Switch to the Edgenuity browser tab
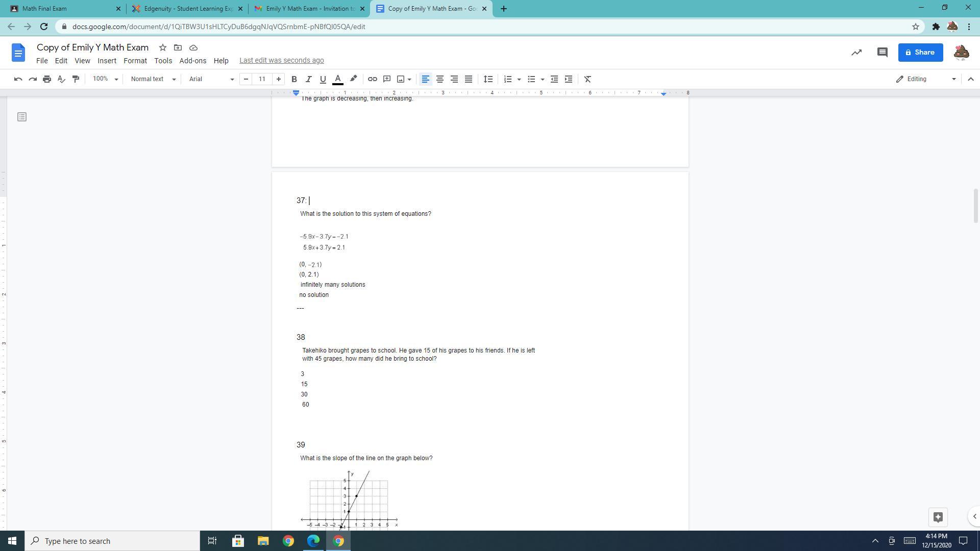 point(187,9)
